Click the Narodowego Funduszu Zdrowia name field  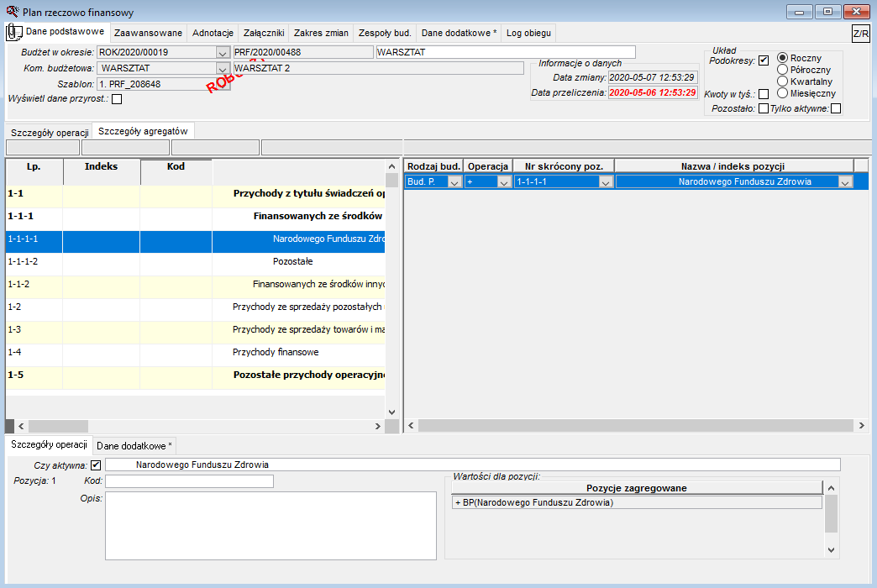click(473, 465)
